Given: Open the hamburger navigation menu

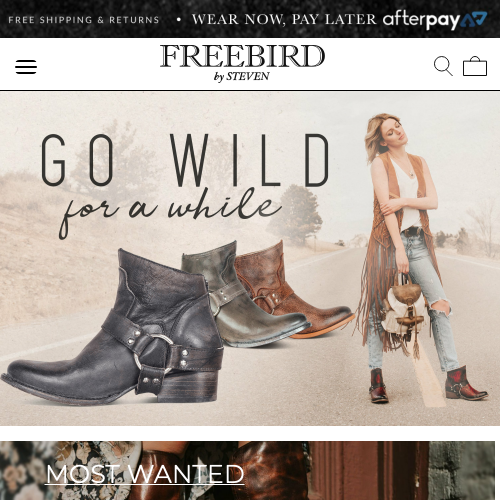Looking at the screenshot, I should coord(26,67).
